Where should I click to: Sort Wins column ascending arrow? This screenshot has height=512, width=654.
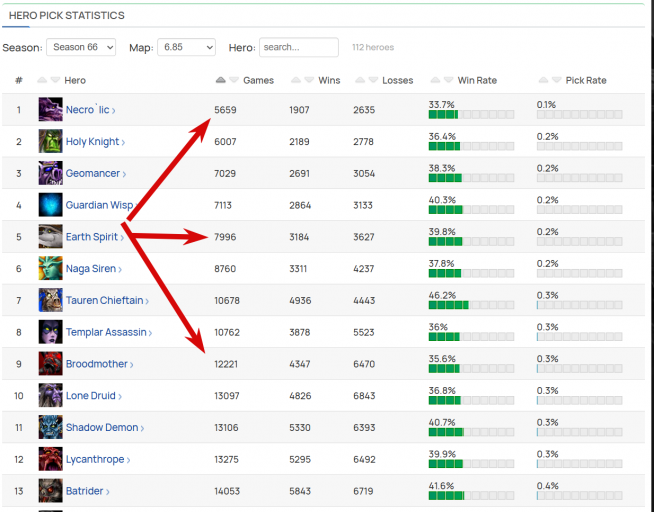(x=296, y=80)
